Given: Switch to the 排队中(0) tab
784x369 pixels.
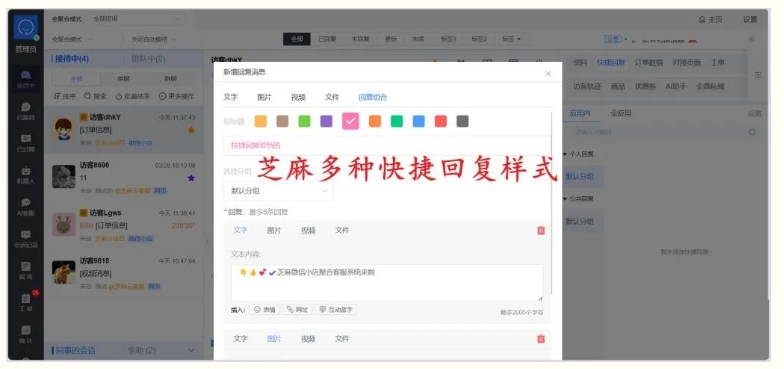Looking at the screenshot, I should (x=148, y=59).
